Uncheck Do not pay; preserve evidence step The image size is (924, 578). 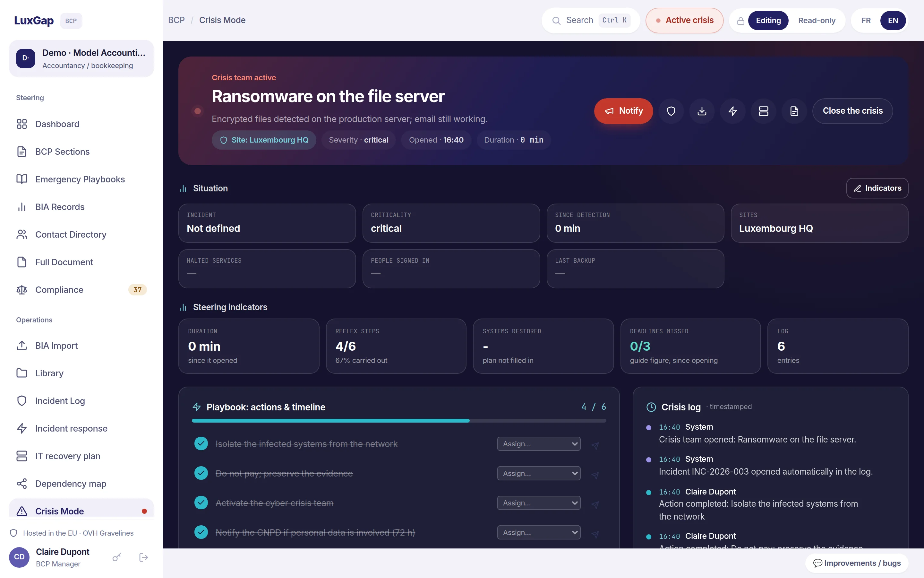(x=201, y=473)
